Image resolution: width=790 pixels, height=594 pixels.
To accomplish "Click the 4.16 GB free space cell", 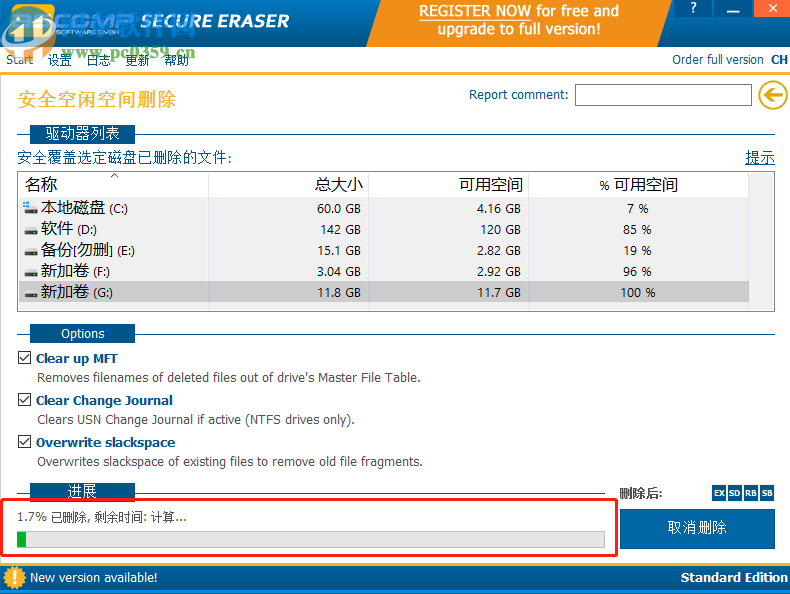I will 499,209.
